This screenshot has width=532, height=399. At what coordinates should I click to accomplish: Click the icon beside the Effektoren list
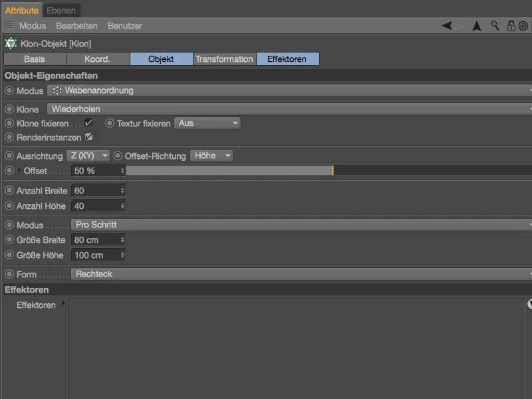click(x=529, y=304)
